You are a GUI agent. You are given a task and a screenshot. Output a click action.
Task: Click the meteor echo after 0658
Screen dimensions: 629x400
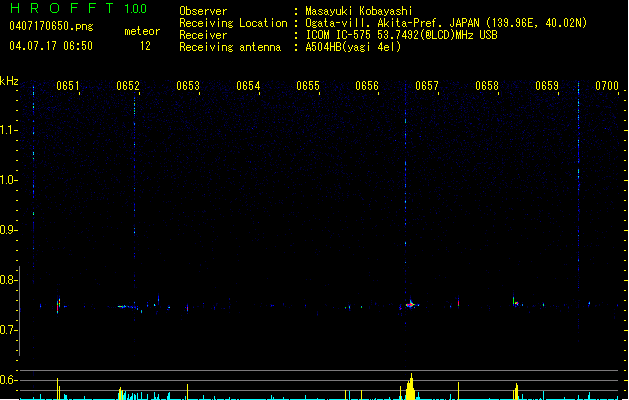(515, 302)
